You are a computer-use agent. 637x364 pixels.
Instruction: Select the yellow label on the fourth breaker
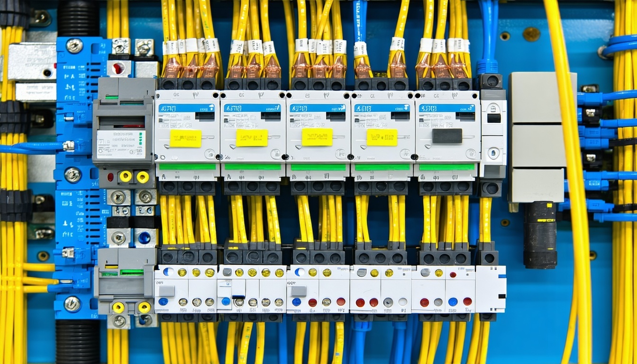pos(382,137)
